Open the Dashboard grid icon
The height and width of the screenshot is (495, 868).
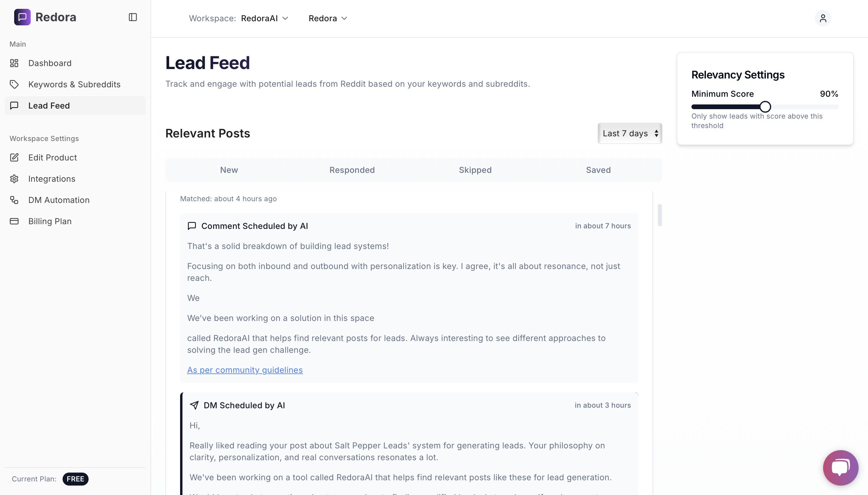point(14,63)
